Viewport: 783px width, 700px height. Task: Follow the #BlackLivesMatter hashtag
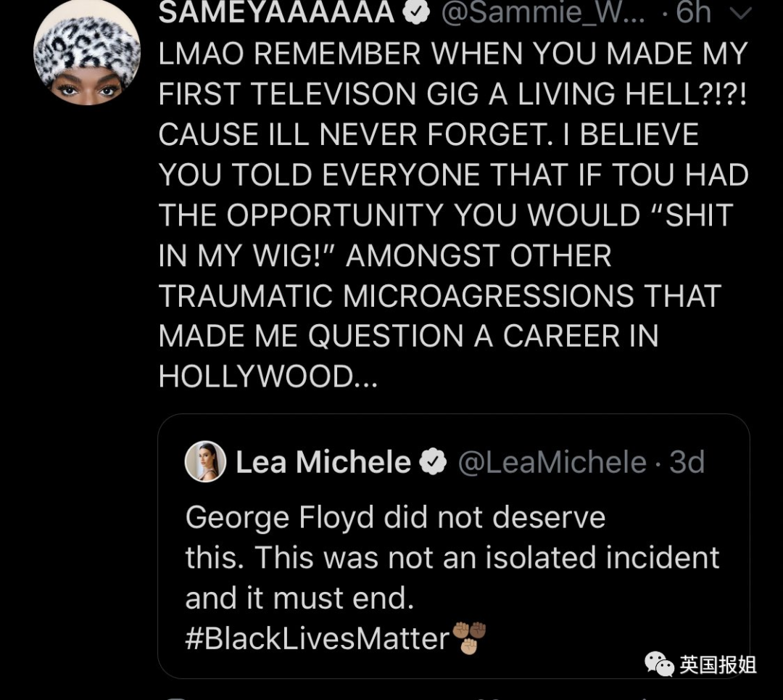pos(317,638)
